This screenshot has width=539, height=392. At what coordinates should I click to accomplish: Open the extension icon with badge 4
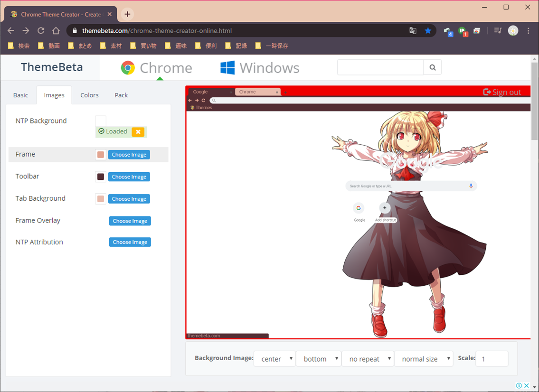point(448,31)
